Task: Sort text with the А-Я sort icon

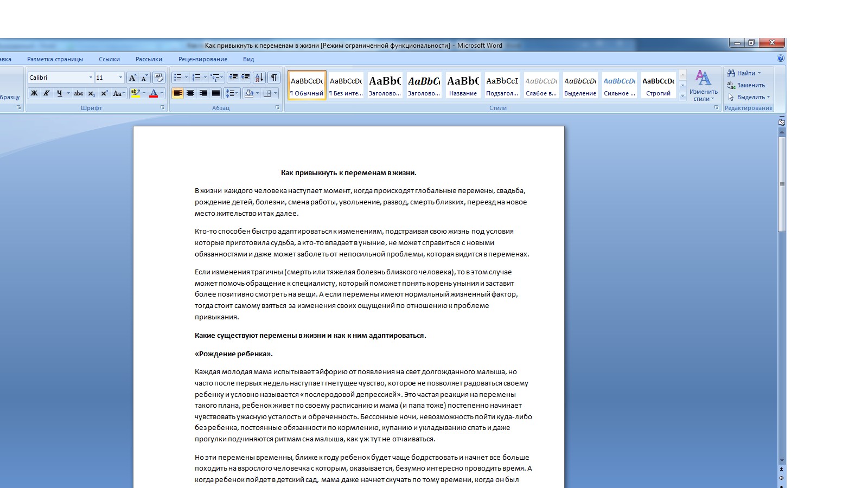Action: 259,78
